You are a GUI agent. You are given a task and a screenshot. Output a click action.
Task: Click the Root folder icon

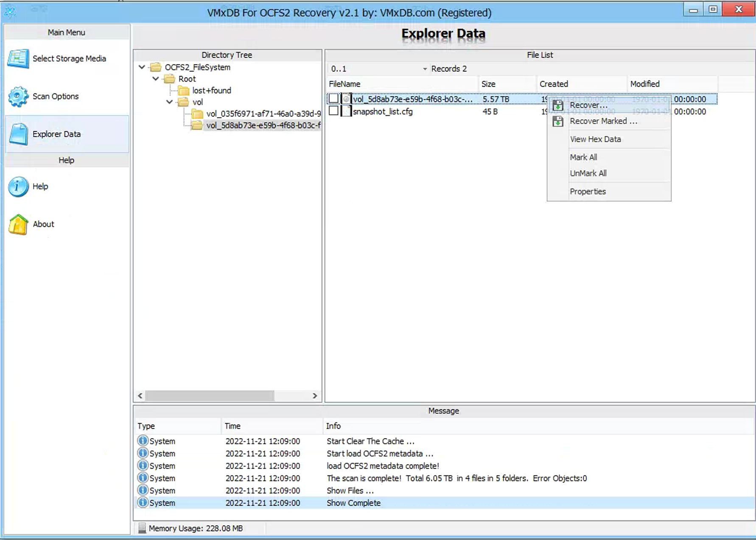pos(170,79)
